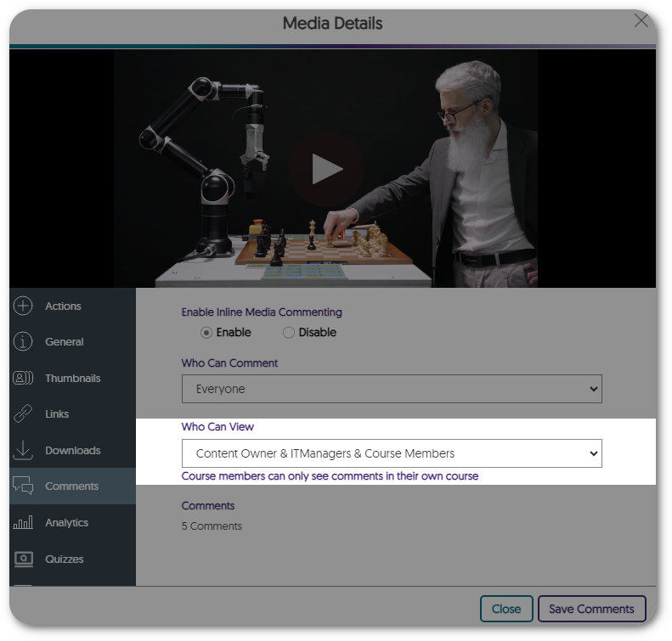Select the Comments section label
This screenshot has width=672, height=641.
[72, 486]
